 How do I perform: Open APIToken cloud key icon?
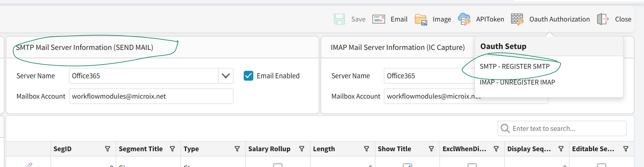(464, 19)
